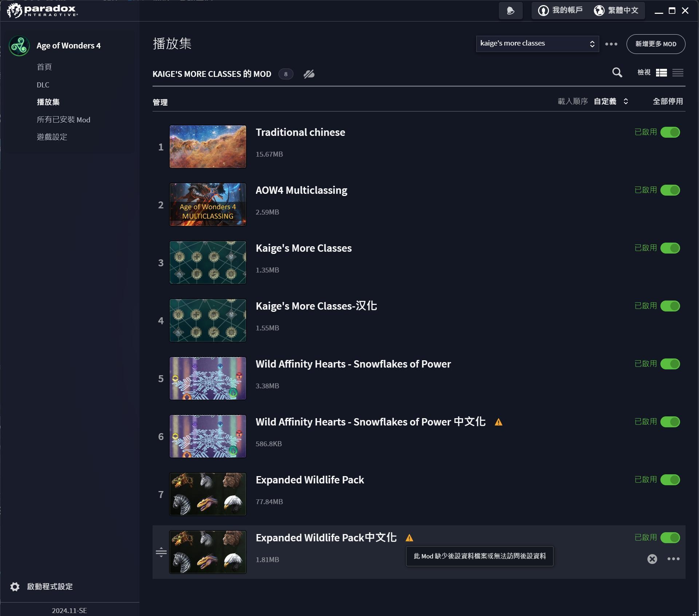Click Kaige's More Classes-汉化 thumbnail
This screenshot has width=699, height=616.
[208, 321]
